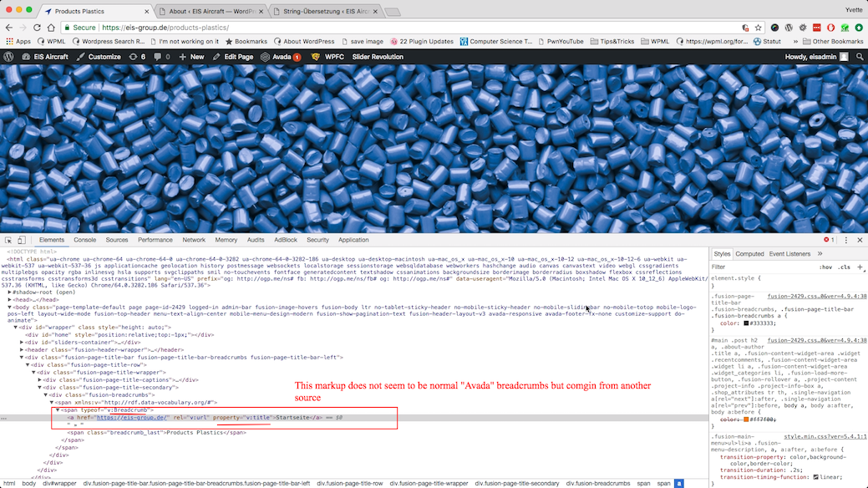Activate the DevTools element inspector icon
This screenshot has width=868, height=488.
tap(8, 240)
